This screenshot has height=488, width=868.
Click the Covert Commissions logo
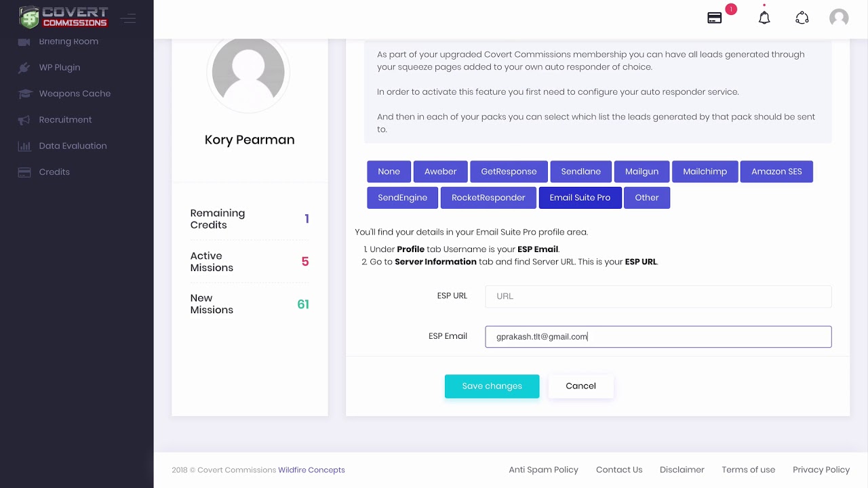pos(64,18)
